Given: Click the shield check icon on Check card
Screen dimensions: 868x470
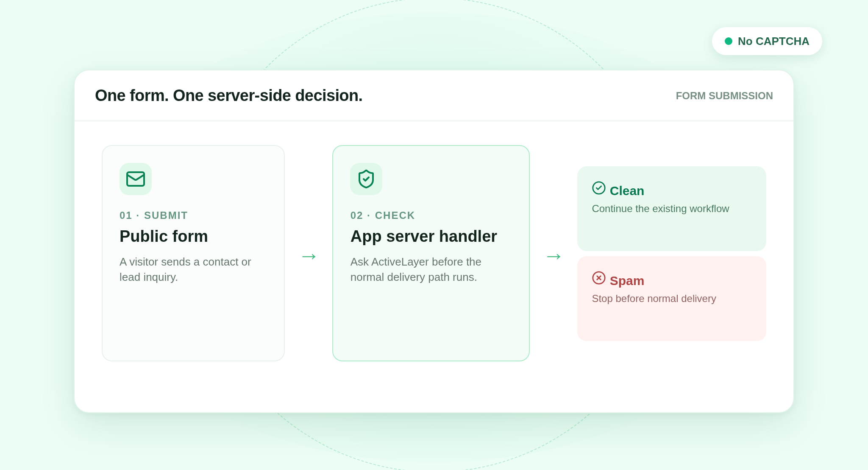Looking at the screenshot, I should point(366,179).
